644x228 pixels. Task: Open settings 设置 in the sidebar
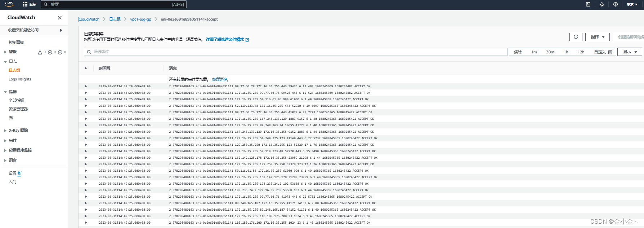pos(12,174)
